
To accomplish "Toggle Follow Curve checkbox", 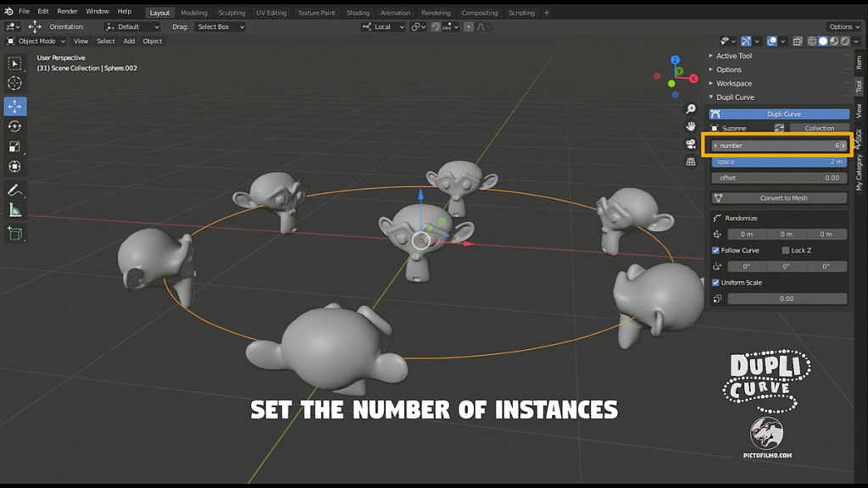I will pos(715,251).
